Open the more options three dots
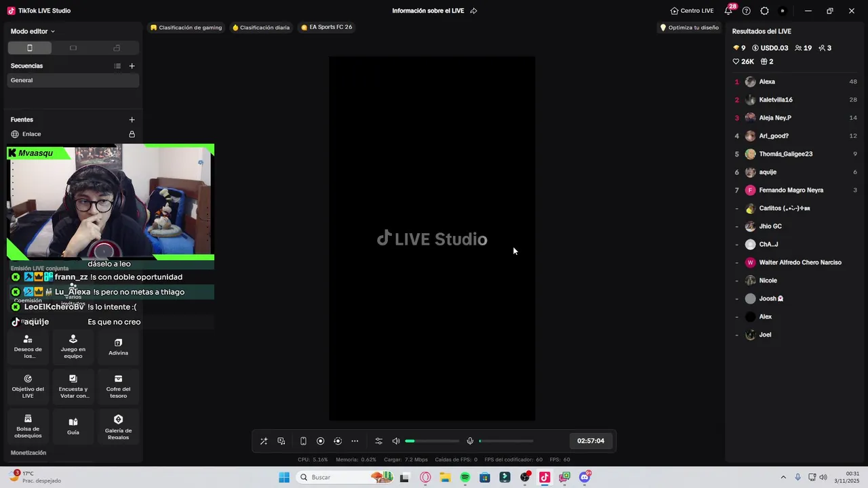 pos(355,441)
